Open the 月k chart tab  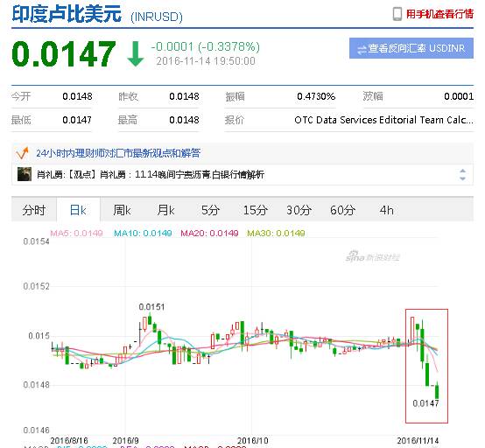(x=166, y=210)
